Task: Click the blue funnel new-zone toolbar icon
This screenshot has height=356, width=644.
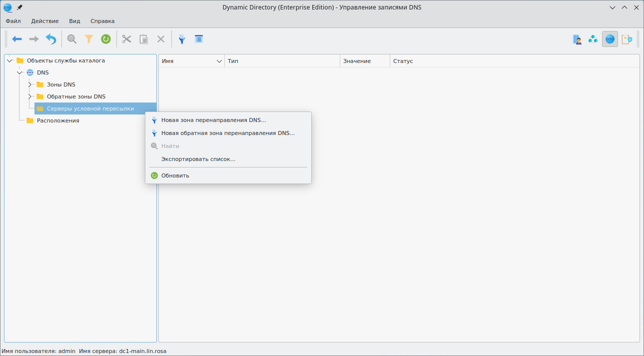Action: [182, 39]
